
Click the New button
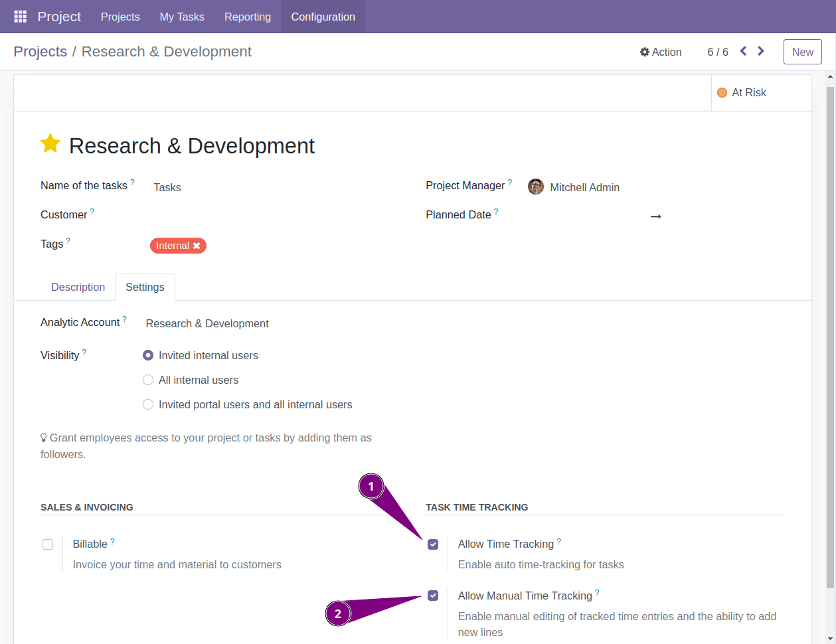click(x=802, y=51)
